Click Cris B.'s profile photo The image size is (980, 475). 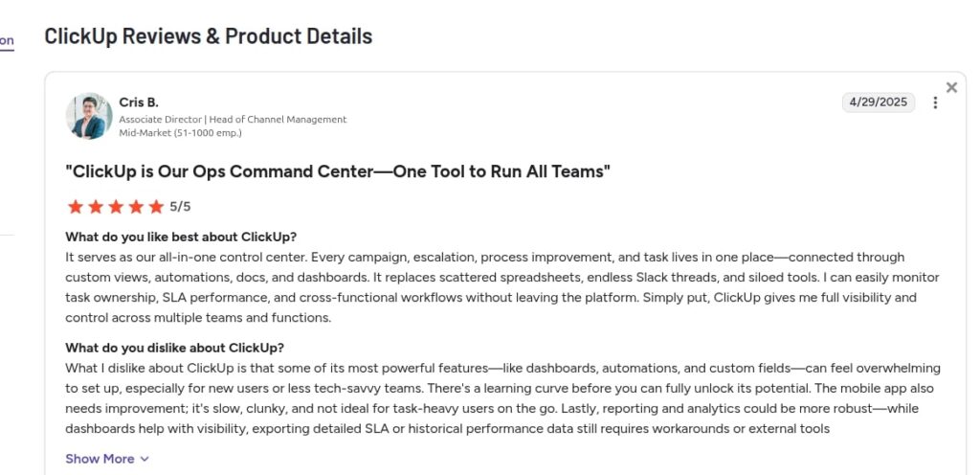[x=89, y=116]
